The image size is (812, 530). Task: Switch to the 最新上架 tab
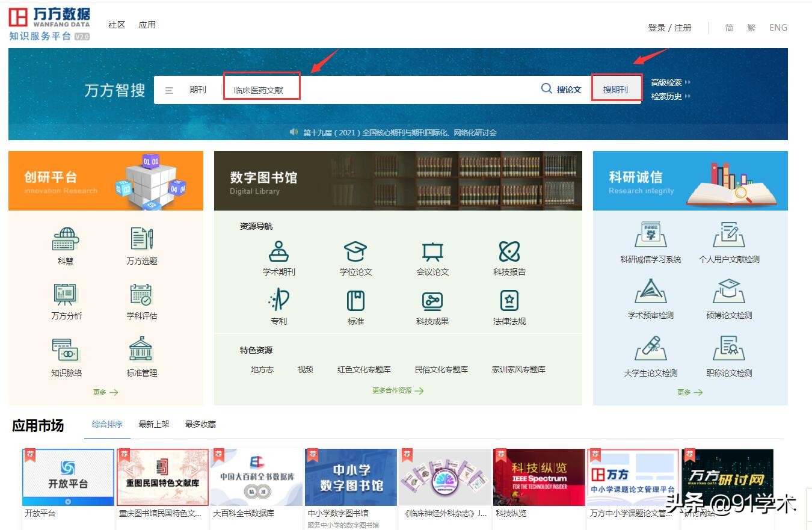click(154, 424)
